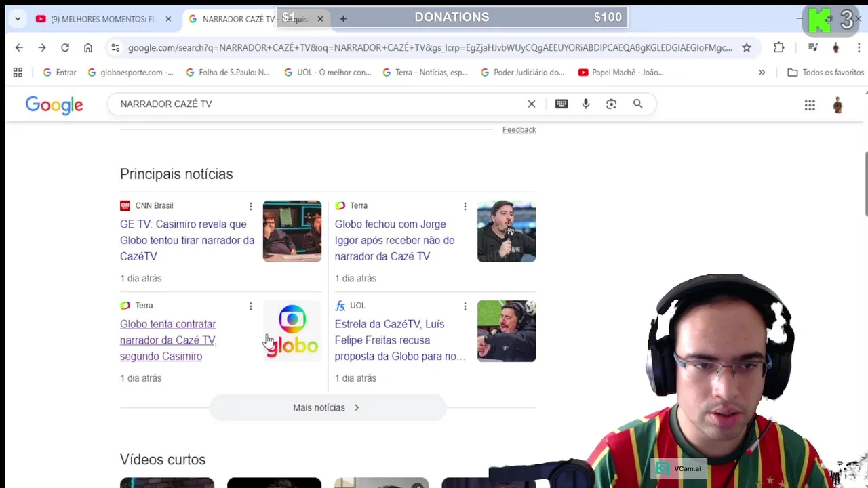Search by image with Google Lens
Viewport: 868px width, 488px height.
point(612,104)
